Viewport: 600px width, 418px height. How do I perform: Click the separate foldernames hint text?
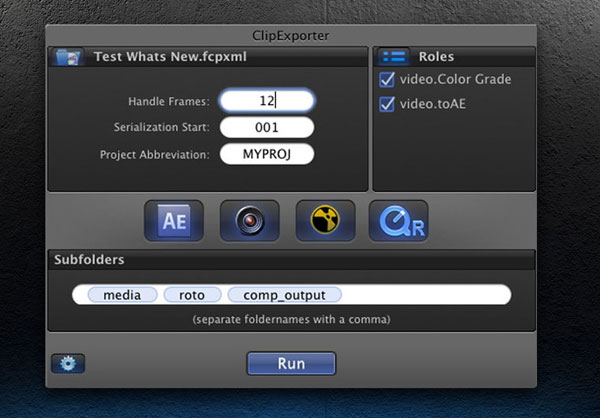[x=291, y=319]
